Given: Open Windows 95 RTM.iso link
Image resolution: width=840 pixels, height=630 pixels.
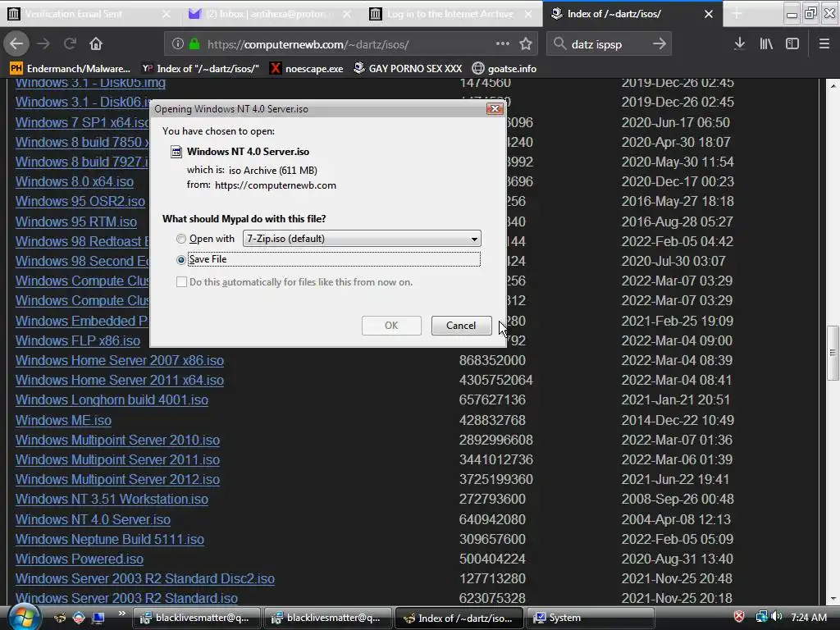Looking at the screenshot, I should (x=75, y=221).
